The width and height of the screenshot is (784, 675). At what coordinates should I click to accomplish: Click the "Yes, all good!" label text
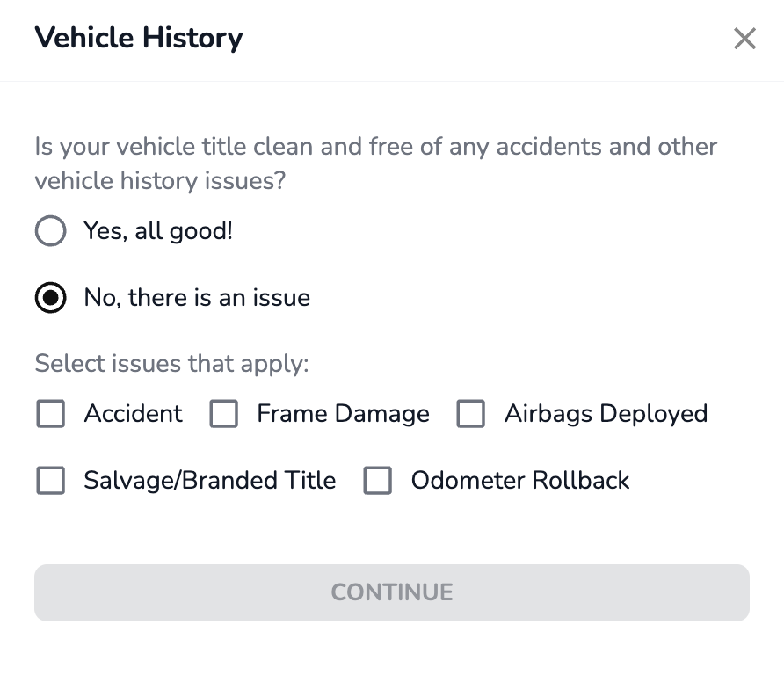158,231
